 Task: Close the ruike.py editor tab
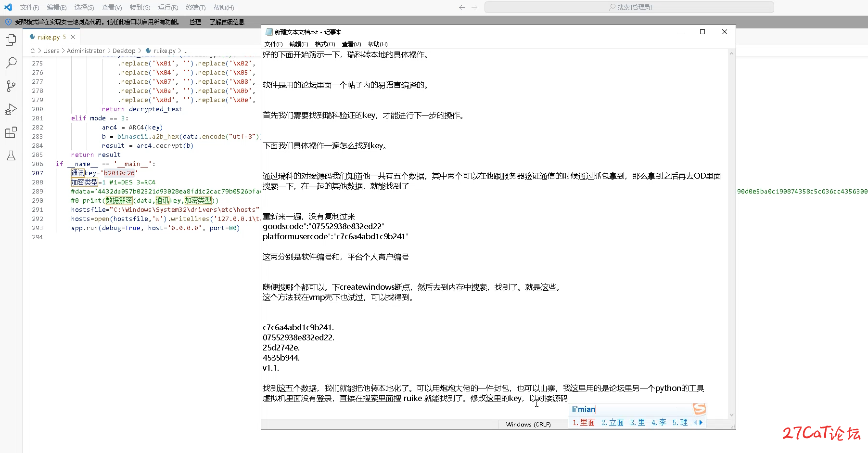click(x=73, y=37)
